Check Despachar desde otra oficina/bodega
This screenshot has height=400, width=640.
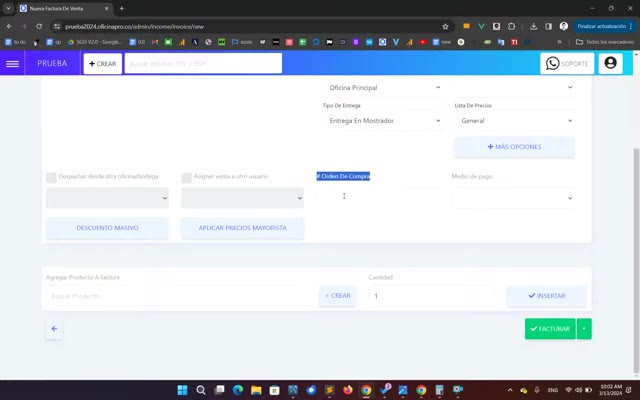(51, 177)
